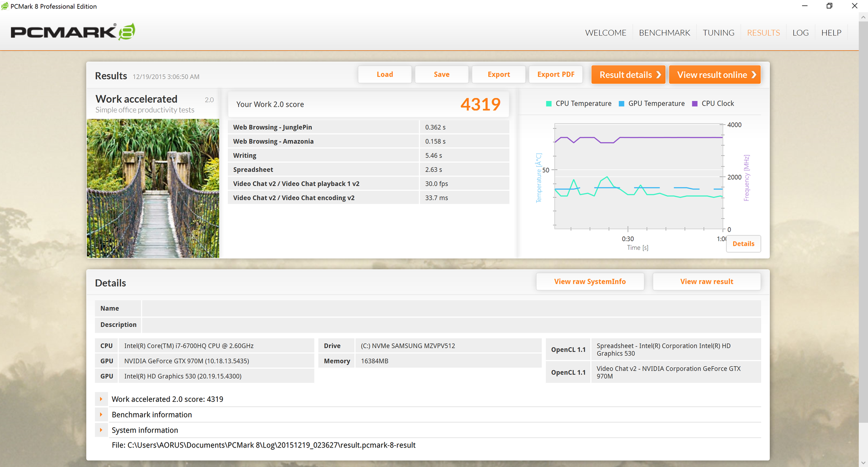Click the Name input field
The image size is (868, 467).
(x=451, y=309)
